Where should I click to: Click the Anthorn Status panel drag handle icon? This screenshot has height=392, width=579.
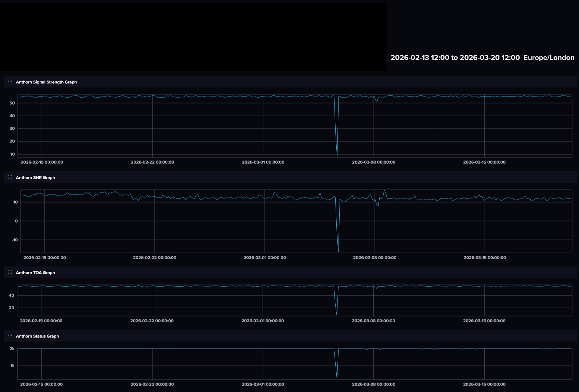pyautogui.click(x=10, y=336)
